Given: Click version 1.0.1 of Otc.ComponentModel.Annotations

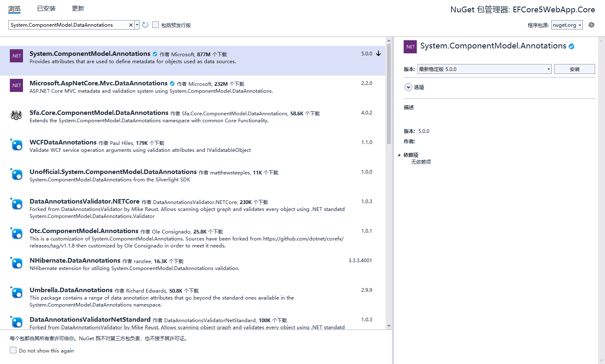Looking at the screenshot, I should click(x=367, y=231).
